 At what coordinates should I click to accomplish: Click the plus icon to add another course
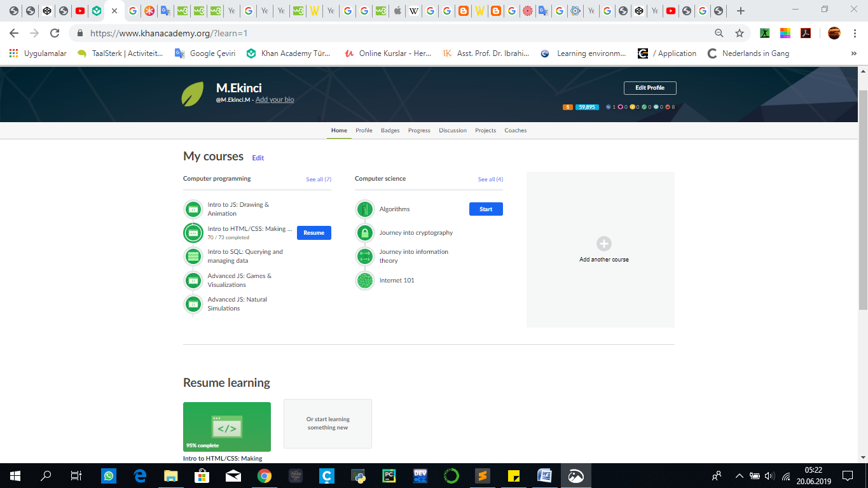pos(603,244)
